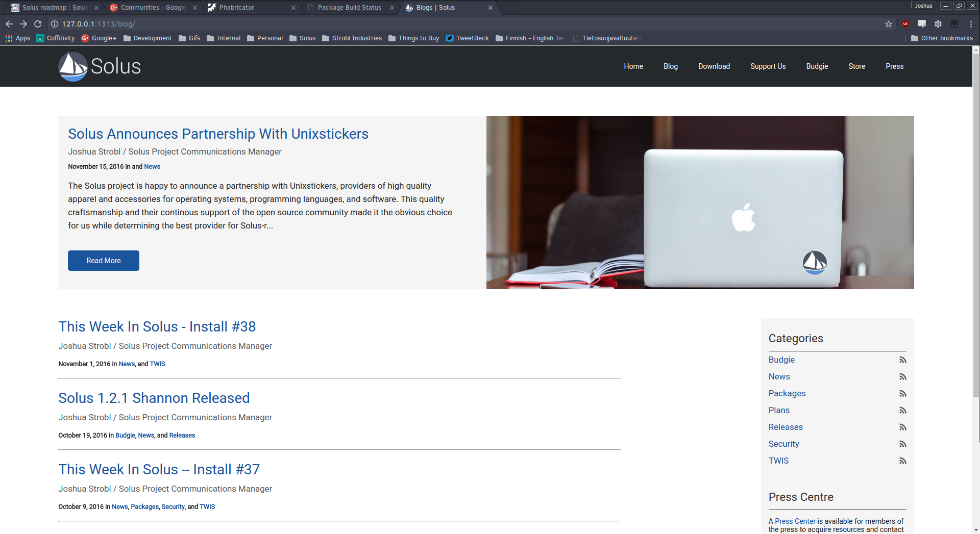Click the Joshua profile button

click(x=923, y=6)
